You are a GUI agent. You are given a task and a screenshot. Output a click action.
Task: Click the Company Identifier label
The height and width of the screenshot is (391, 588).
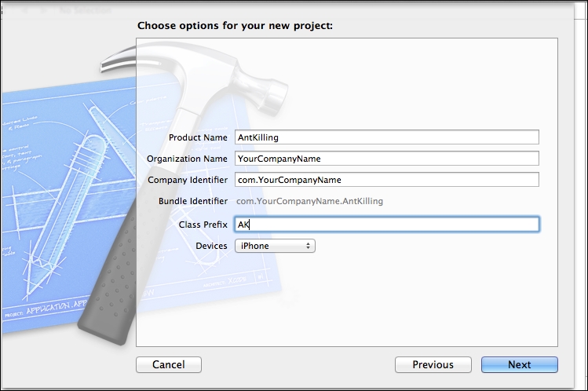coord(188,180)
